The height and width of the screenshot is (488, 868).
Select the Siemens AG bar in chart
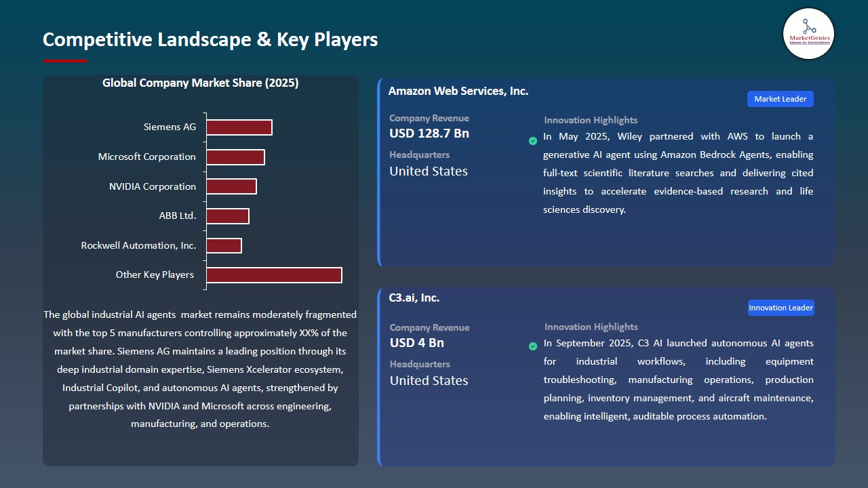[239, 127]
